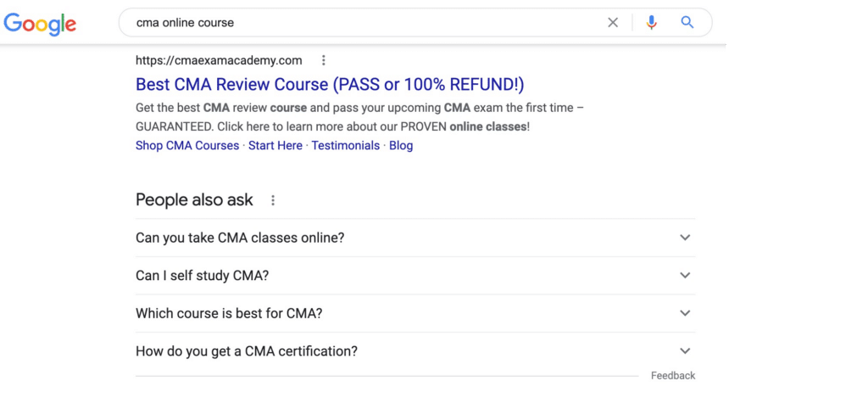Click the search field containing 'cma online course'
868x398 pixels.
click(415, 23)
